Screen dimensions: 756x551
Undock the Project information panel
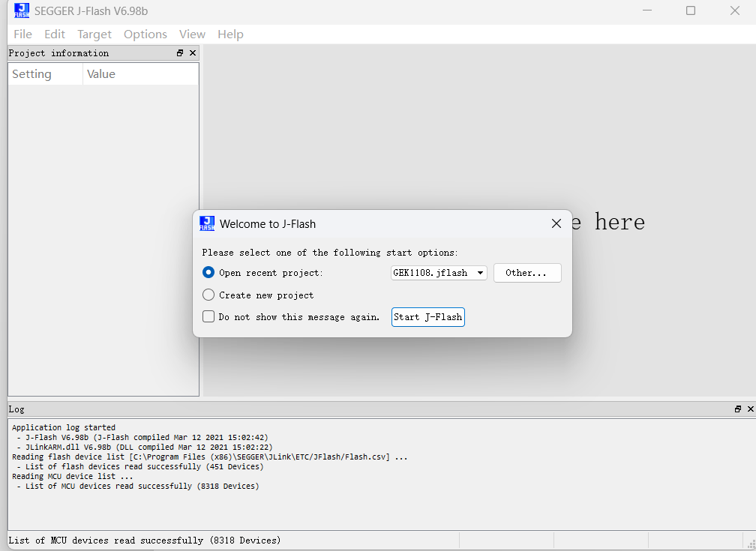tap(180, 53)
